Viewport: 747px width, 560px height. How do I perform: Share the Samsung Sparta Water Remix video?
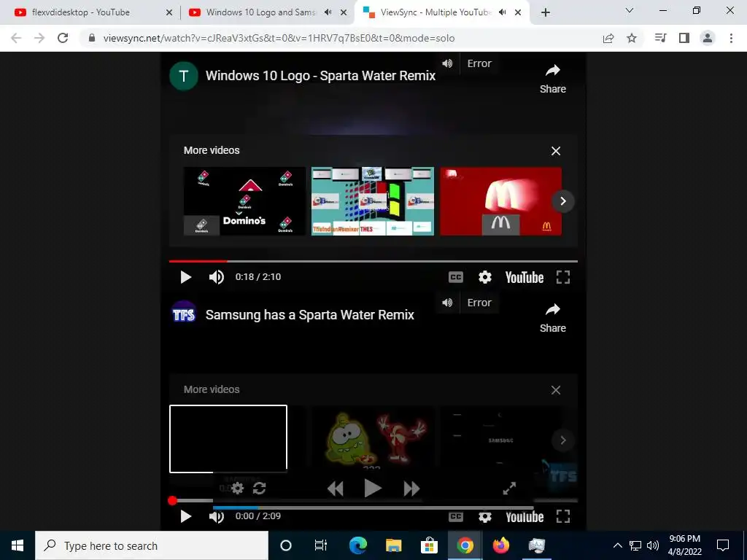tap(553, 318)
